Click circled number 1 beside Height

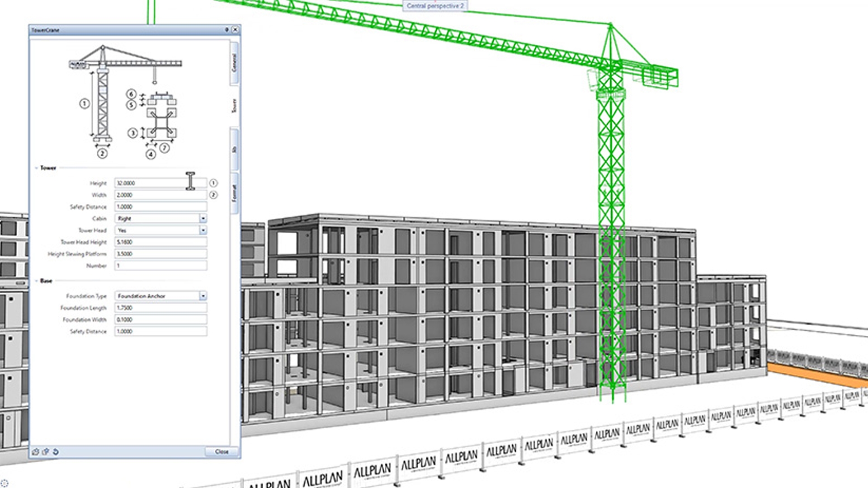pyautogui.click(x=213, y=183)
